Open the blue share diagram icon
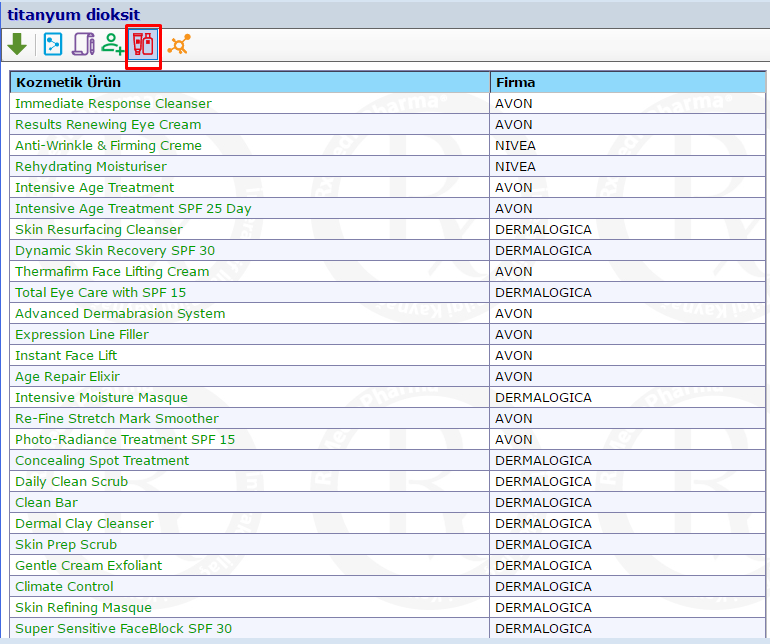 point(53,45)
